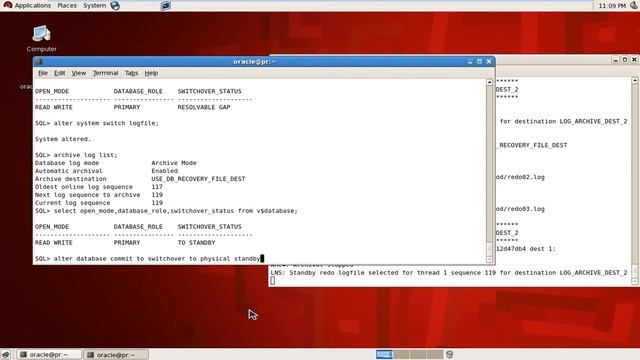
Task: Open the Applications menu in top panel
Action: (x=27, y=5)
